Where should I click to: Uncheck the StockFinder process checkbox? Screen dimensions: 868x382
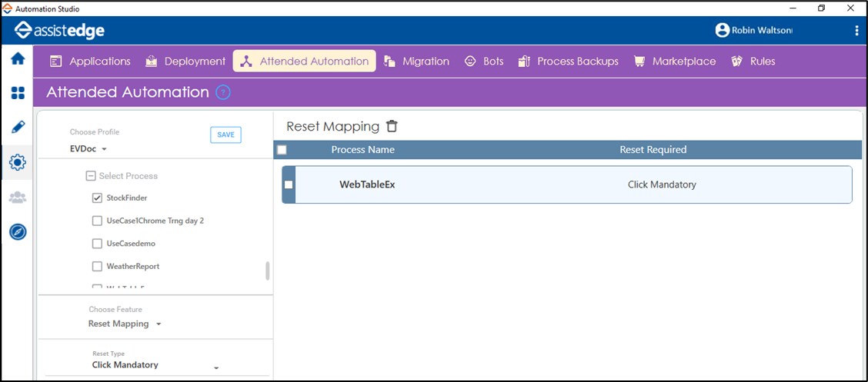(x=97, y=198)
